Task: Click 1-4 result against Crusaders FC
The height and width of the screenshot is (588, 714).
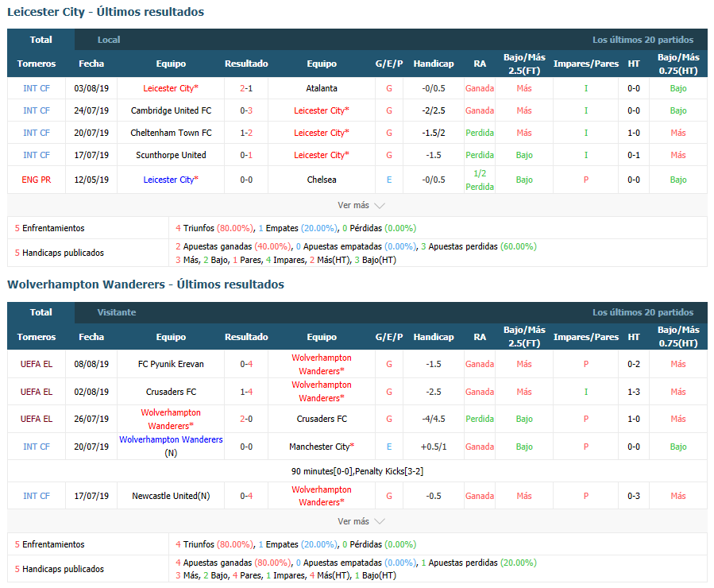Action: 246,393
